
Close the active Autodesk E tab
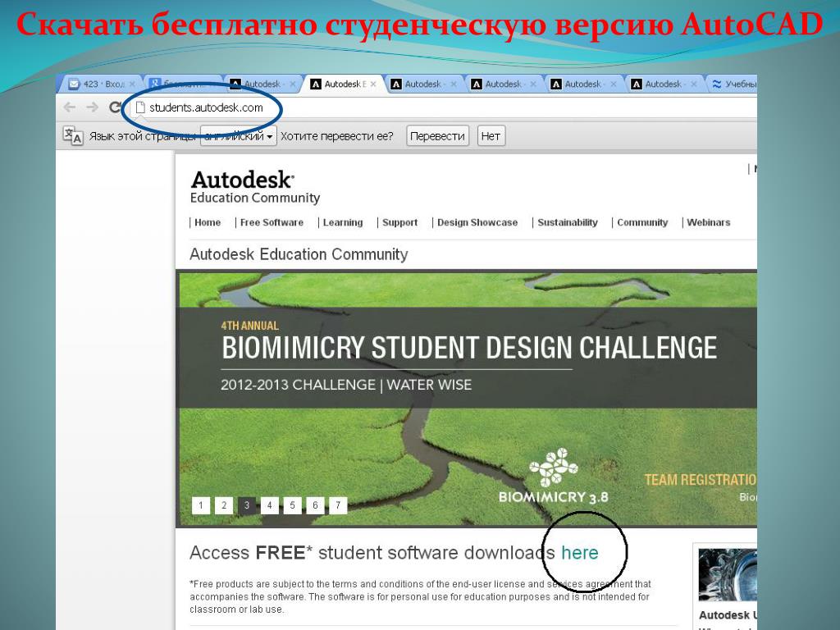(373, 84)
